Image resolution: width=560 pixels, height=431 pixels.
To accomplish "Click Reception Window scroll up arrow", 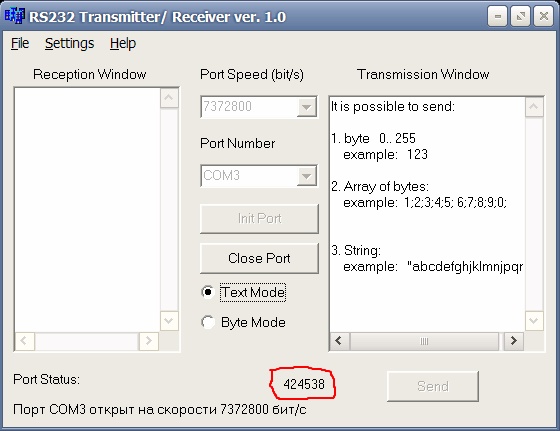I will (x=169, y=98).
